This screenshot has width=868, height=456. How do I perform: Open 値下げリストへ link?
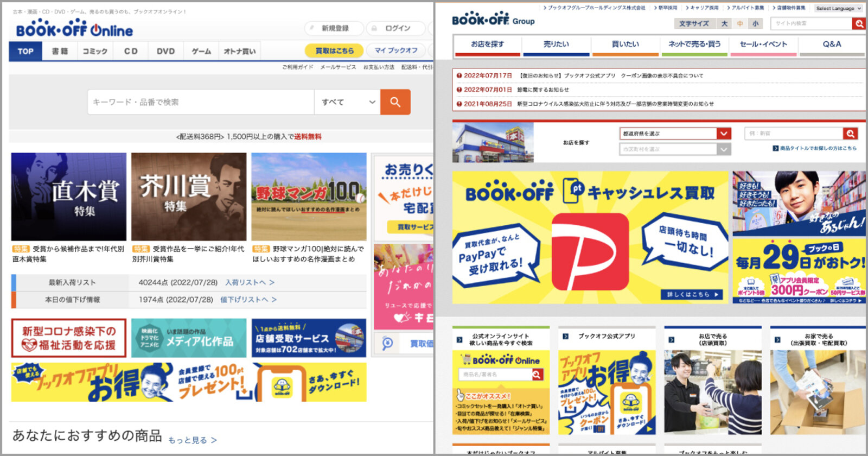[x=248, y=300]
